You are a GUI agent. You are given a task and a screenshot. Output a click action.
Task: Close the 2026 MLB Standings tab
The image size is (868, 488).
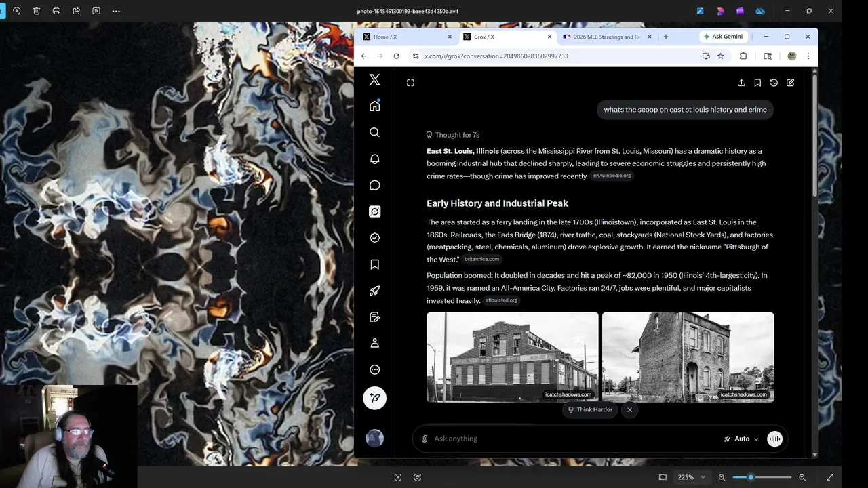(x=650, y=37)
